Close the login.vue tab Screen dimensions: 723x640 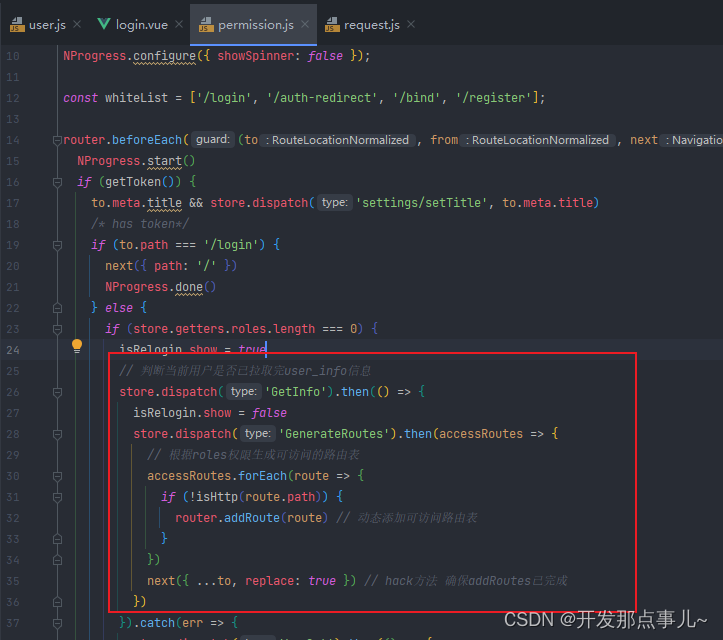(x=179, y=24)
